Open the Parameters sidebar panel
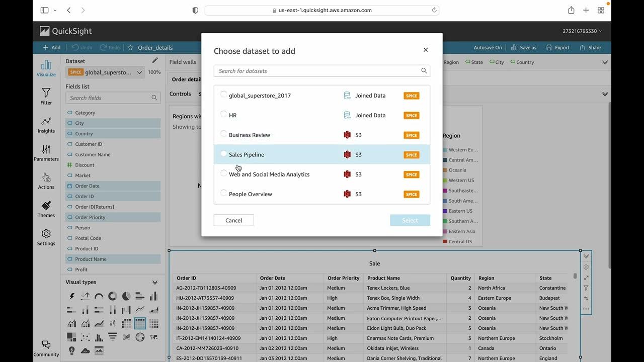Screen dimensions: 644x362 (46, 153)
